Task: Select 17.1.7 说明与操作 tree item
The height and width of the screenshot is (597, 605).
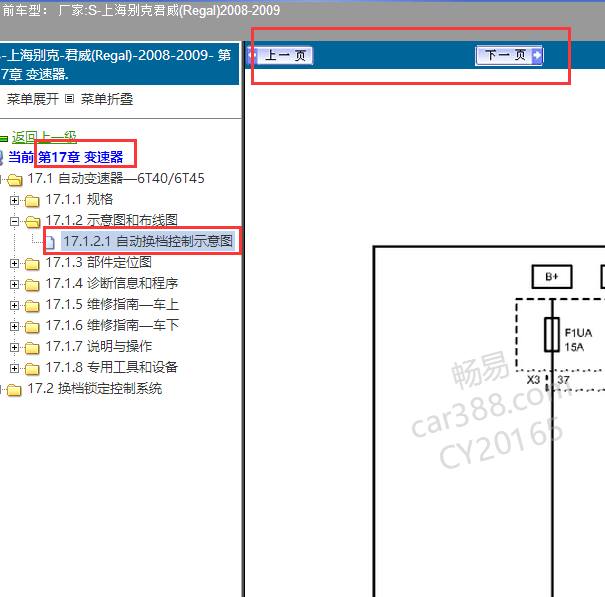Action: pyautogui.click(x=98, y=347)
